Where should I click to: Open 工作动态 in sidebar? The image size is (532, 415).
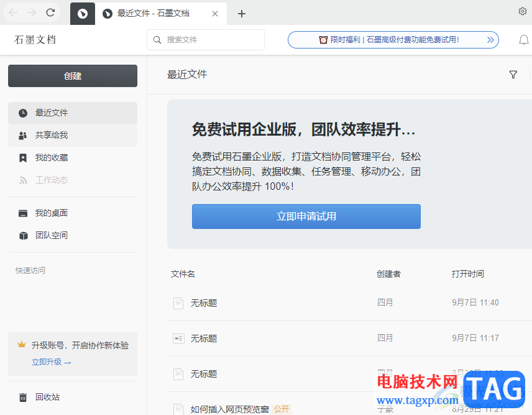(73, 180)
